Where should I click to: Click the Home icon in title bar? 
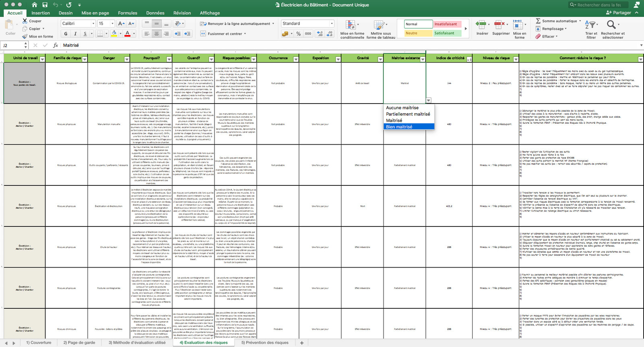point(34,5)
